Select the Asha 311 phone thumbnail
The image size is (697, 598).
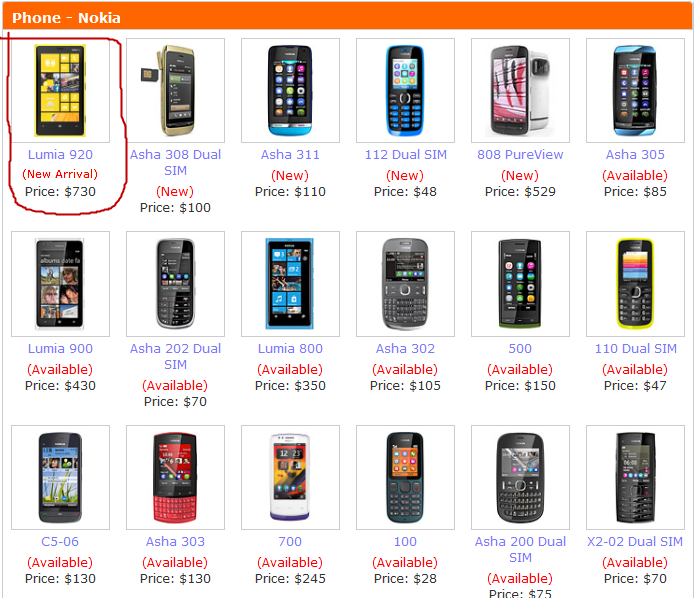(290, 91)
